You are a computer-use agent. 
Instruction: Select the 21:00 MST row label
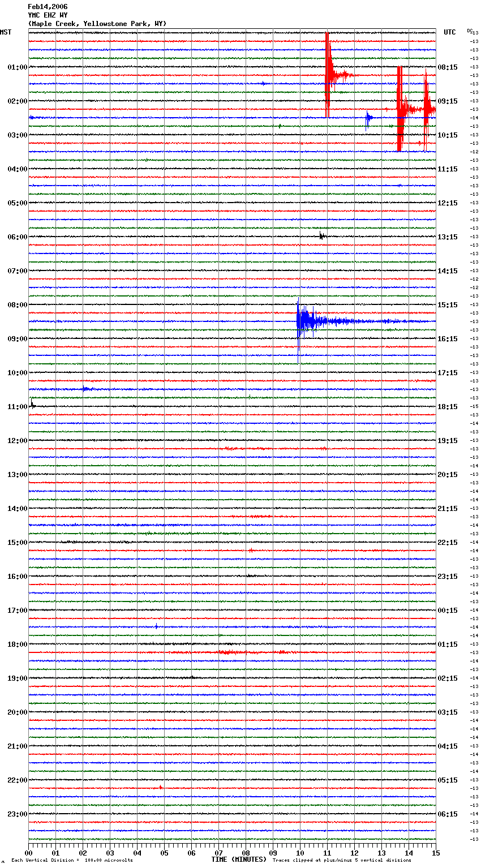click(17, 746)
